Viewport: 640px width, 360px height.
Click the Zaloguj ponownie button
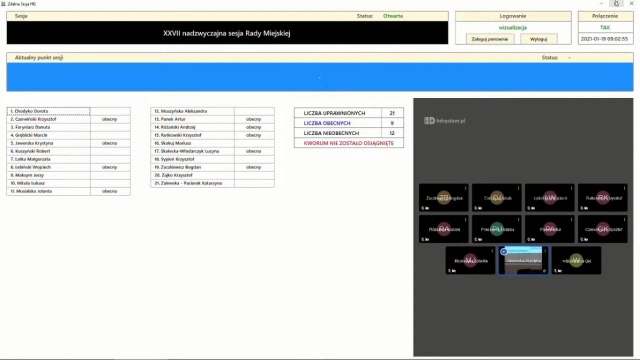(490, 39)
